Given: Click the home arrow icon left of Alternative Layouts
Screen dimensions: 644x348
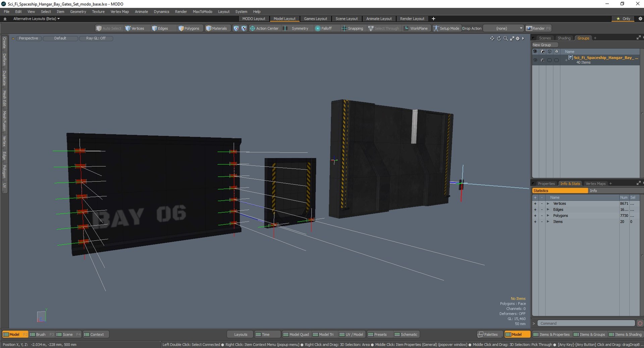Looking at the screenshot, I should click(5, 19).
